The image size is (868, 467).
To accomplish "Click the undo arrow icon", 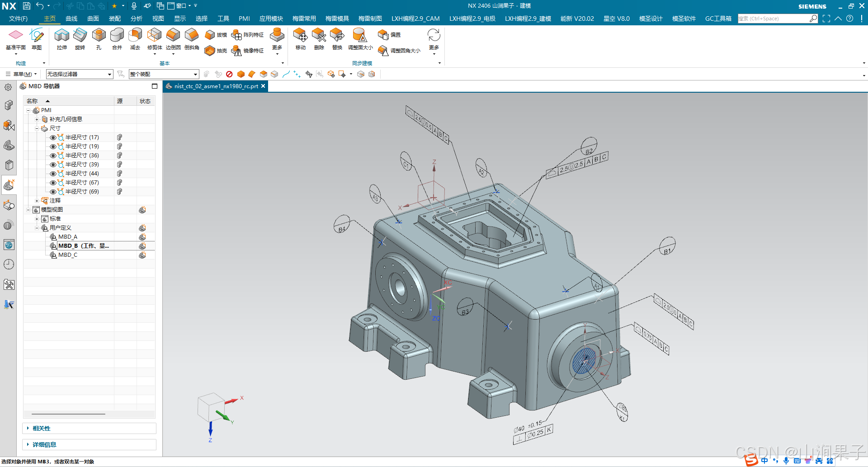I will tap(40, 6).
